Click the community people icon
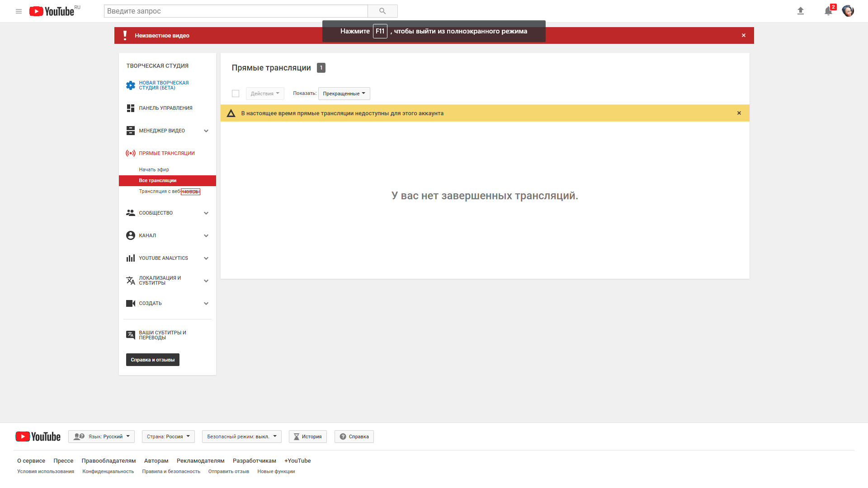Image resolution: width=868 pixels, height=488 pixels. pyautogui.click(x=131, y=213)
